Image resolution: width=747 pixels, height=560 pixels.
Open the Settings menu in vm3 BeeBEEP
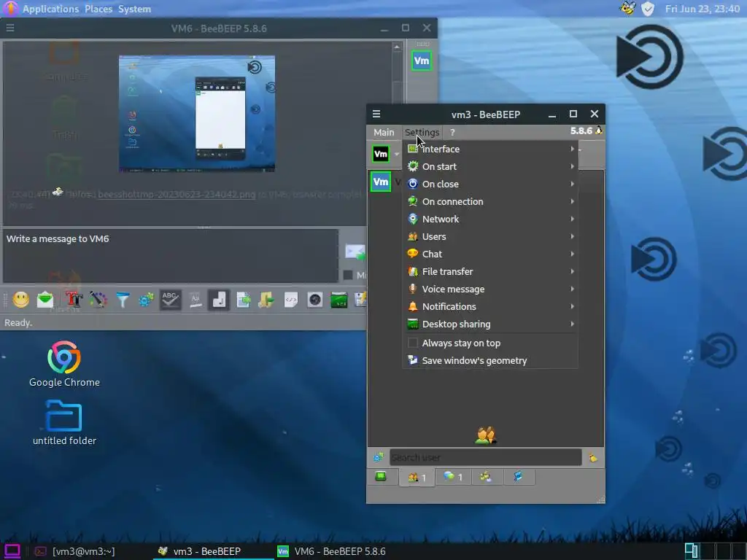pos(422,133)
